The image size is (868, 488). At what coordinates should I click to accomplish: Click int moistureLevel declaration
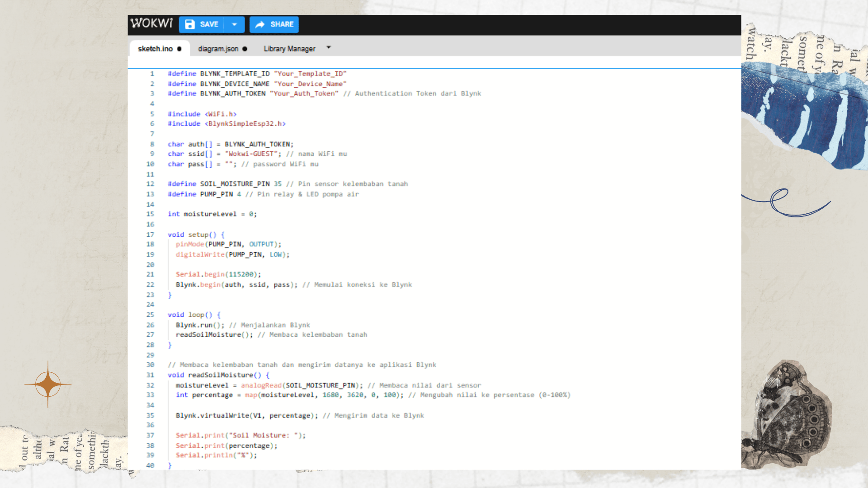pos(212,214)
